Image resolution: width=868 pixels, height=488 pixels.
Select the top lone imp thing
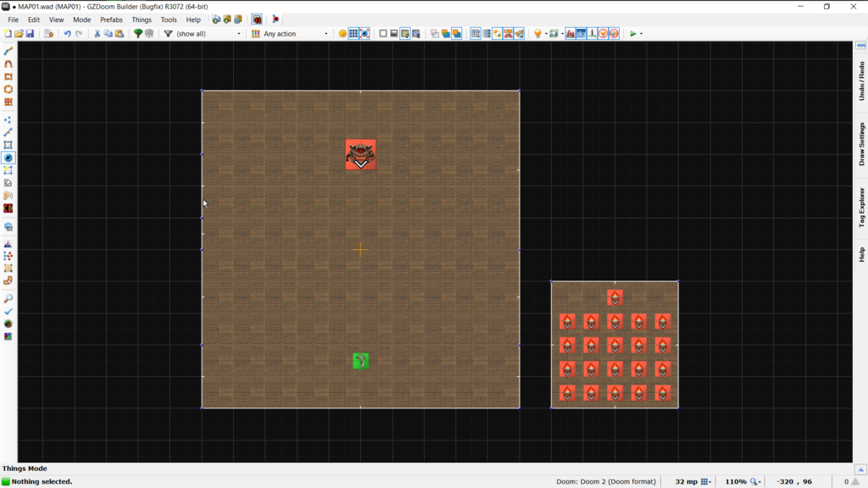point(615,297)
